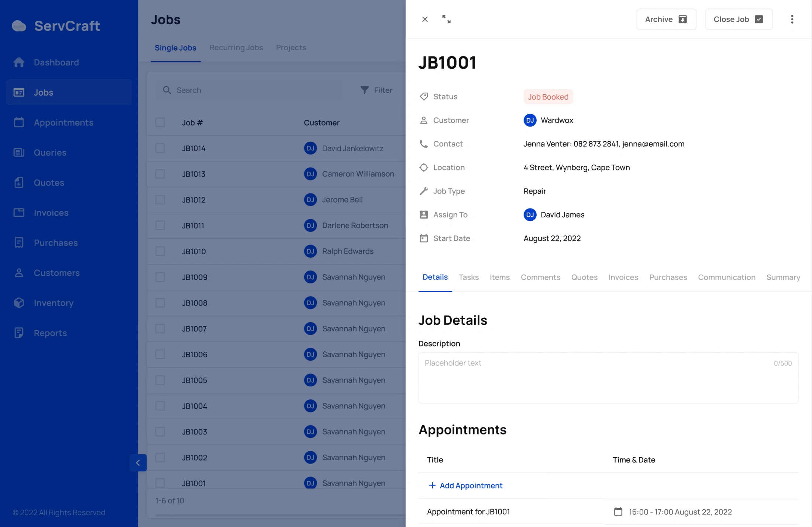Click the Jobs sidebar icon
This screenshot has height=527, width=812.
[18, 92]
